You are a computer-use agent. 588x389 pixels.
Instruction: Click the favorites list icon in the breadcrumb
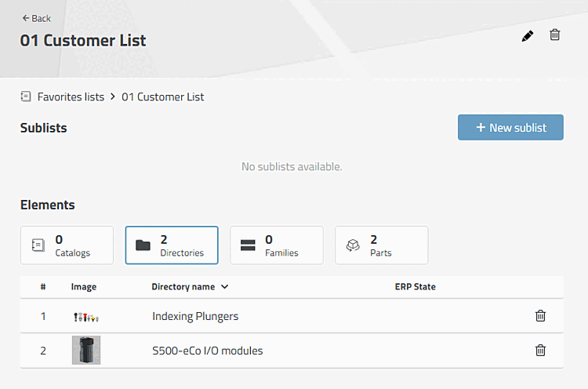26,96
